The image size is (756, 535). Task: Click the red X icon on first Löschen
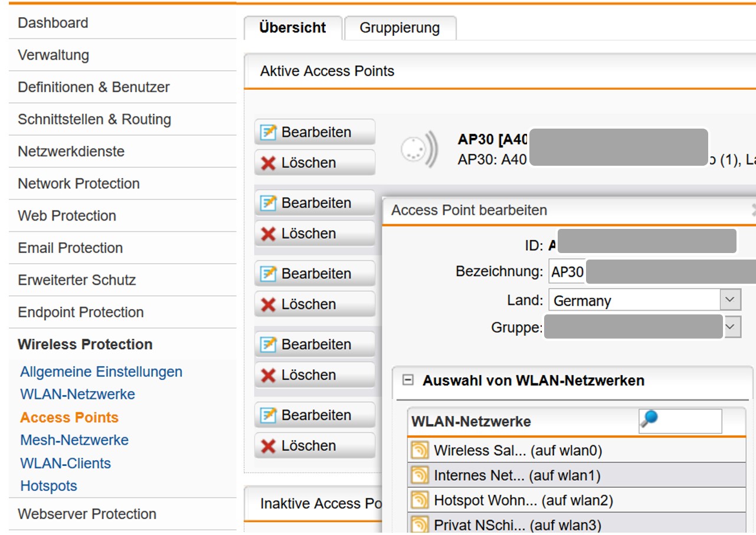(269, 163)
